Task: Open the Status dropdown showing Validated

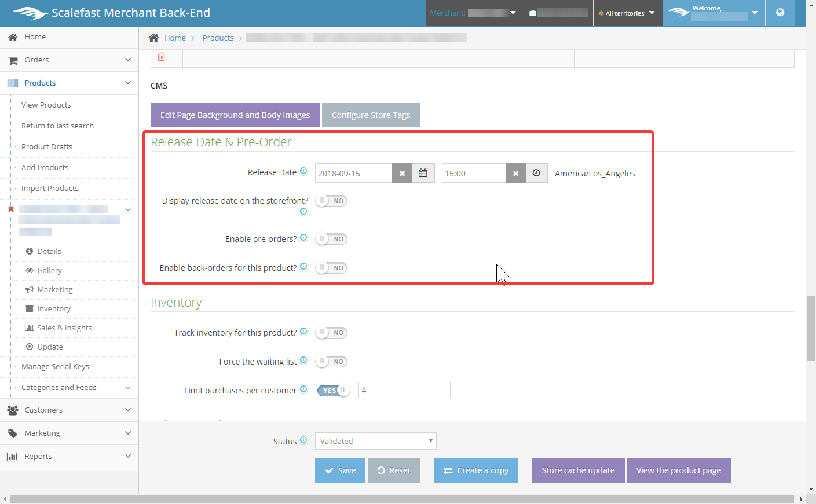Action: [375, 441]
